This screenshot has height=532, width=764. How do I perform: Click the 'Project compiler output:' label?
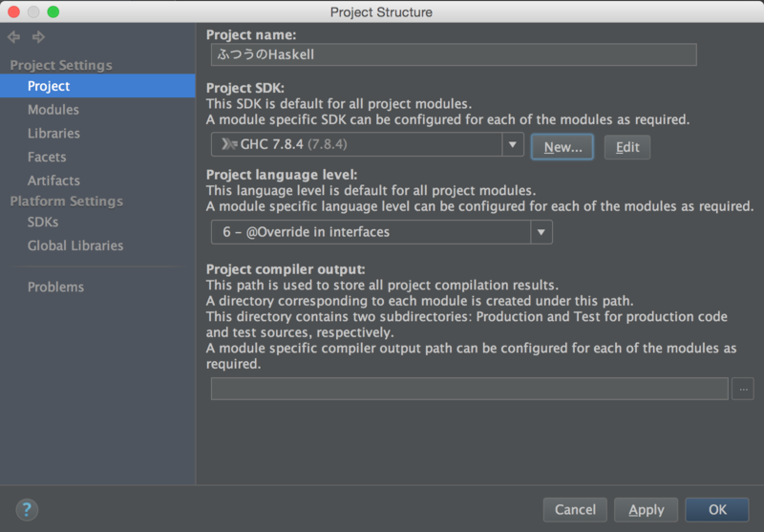(286, 269)
